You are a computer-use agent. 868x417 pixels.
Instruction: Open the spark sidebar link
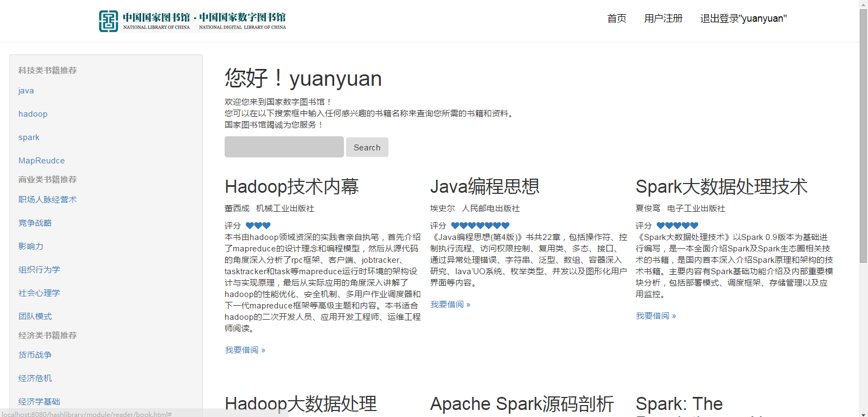[29, 137]
